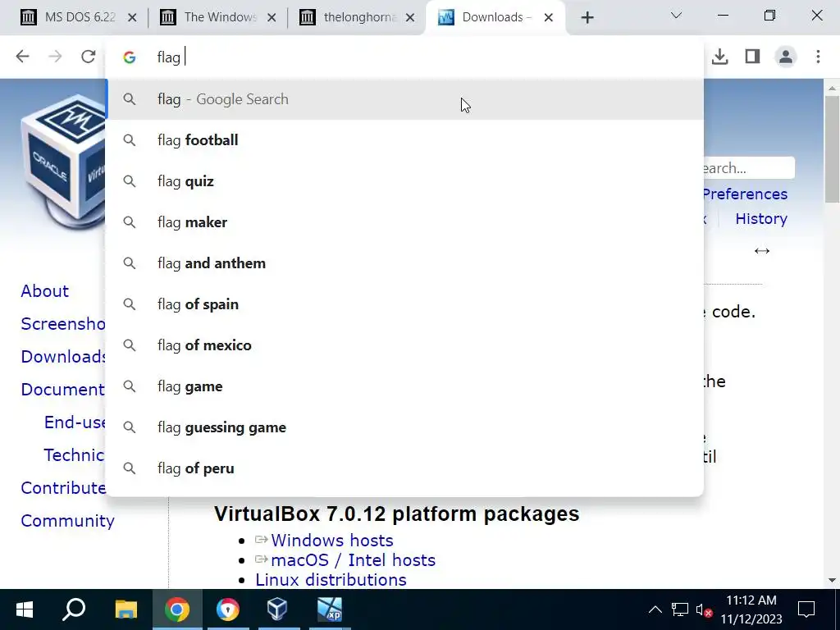840x630 pixels.
Task: Click the address bar with 'flag' typed
Action: (x=404, y=57)
